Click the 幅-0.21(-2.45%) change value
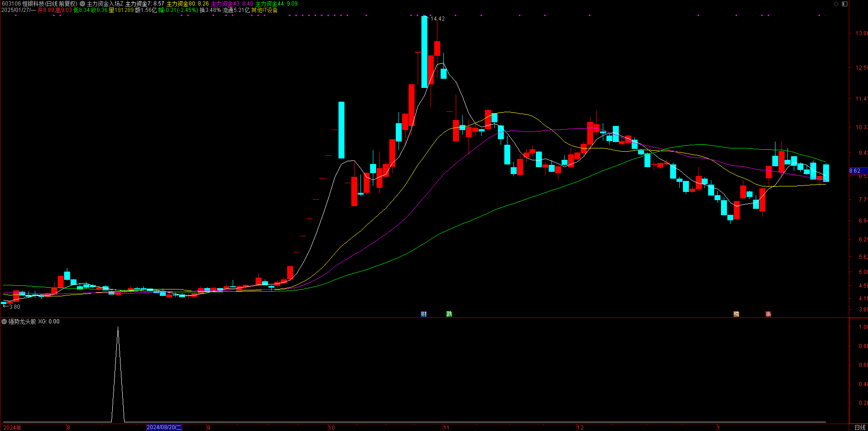 pyautogui.click(x=178, y=10)
